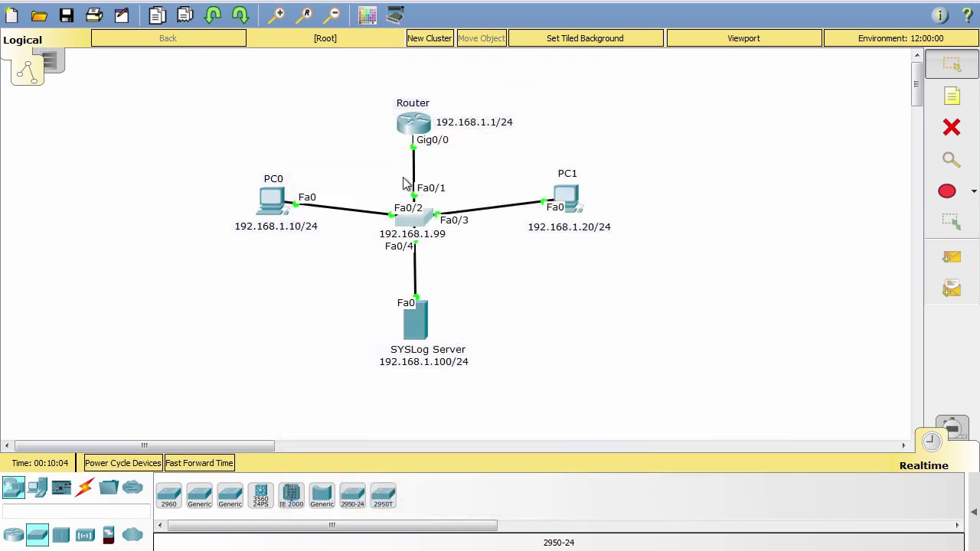Select the Resize Shape tool

click(x=952, y=222)
